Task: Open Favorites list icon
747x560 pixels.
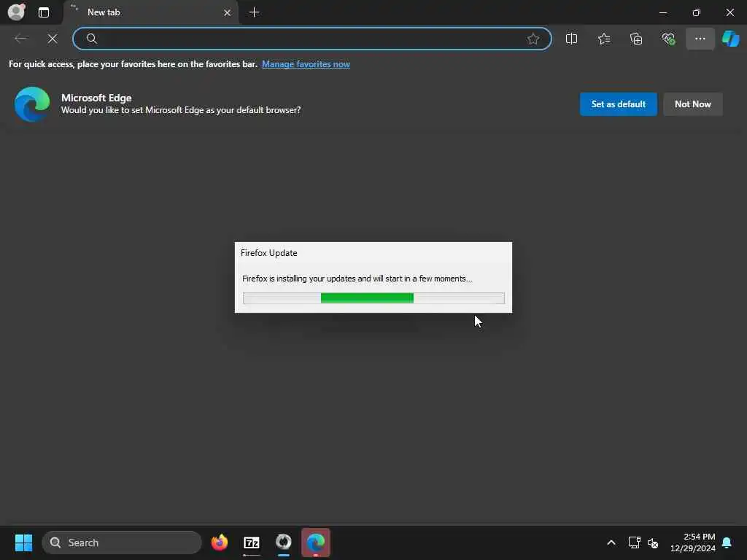Action: (603, 39)
